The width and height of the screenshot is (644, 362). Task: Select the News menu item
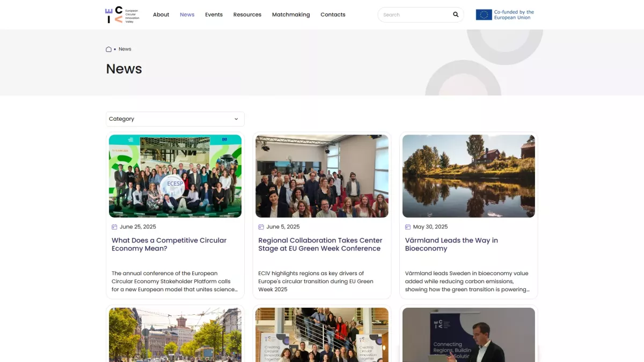click(x=187, y=14)
